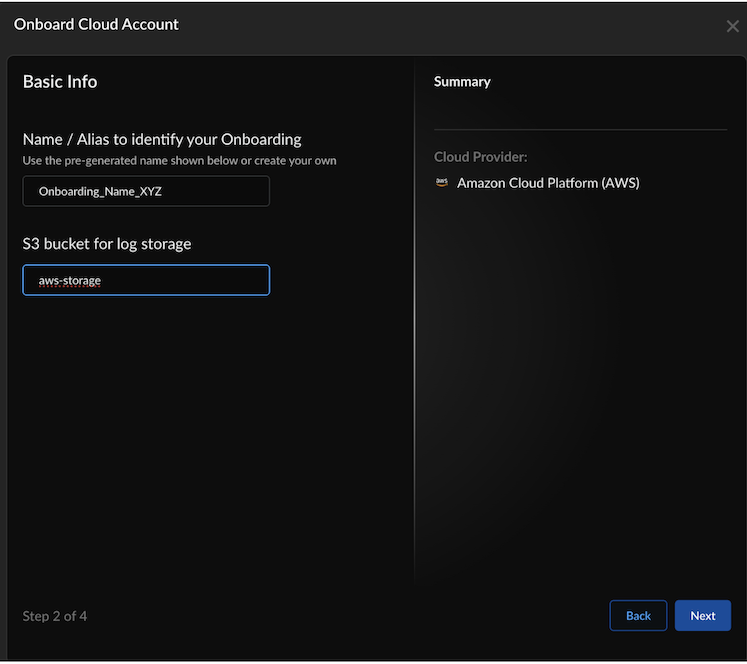This screenshot has width=747, height=664.
Task: Click the Name / Alias field label
Action: 162,139
